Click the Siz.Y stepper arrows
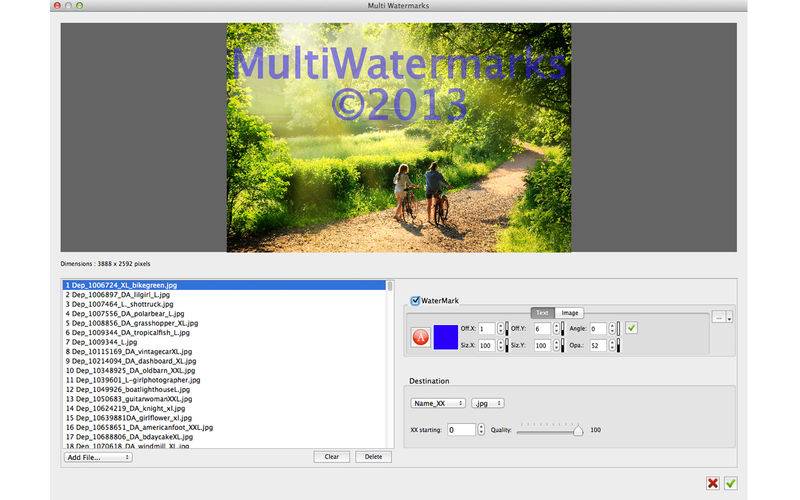Viewport: 800px width, 500px height. 556,345
